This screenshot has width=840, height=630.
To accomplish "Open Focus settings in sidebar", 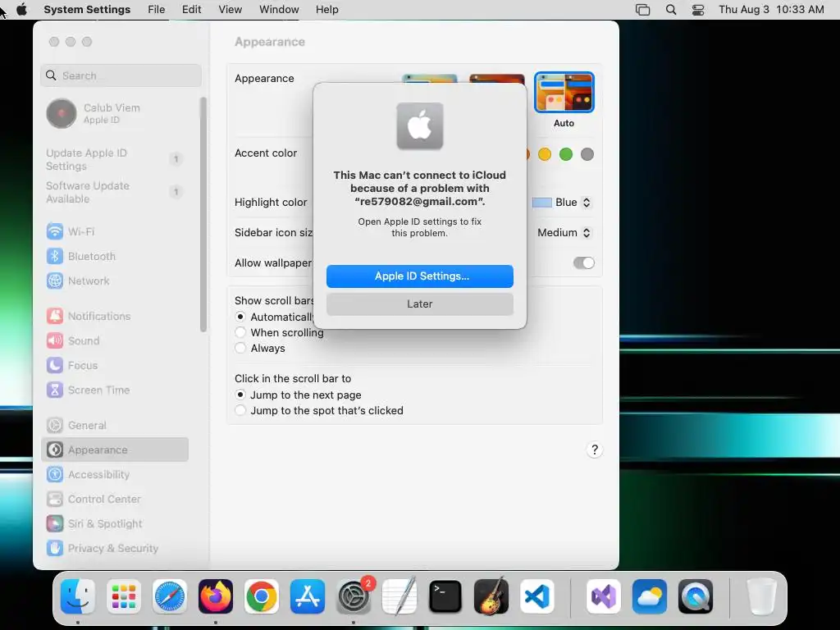I will [115, 365].
